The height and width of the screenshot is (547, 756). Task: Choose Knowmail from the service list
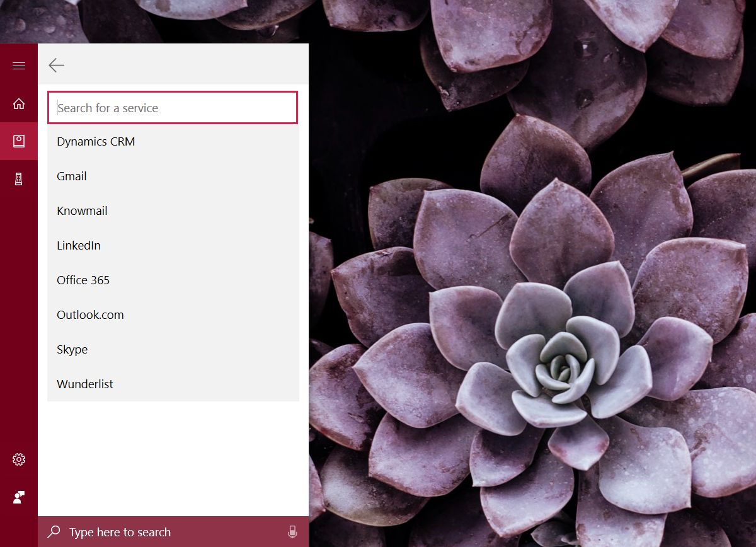click(173, 211)
